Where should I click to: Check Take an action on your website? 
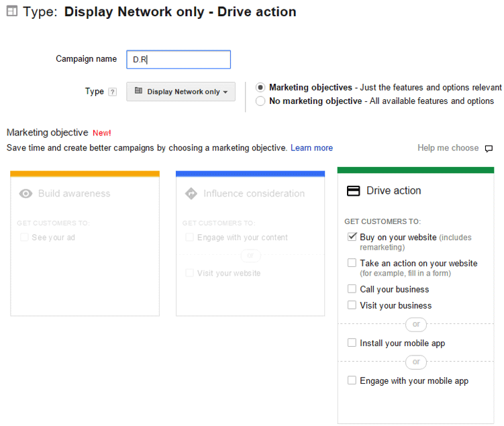point(352,263)
